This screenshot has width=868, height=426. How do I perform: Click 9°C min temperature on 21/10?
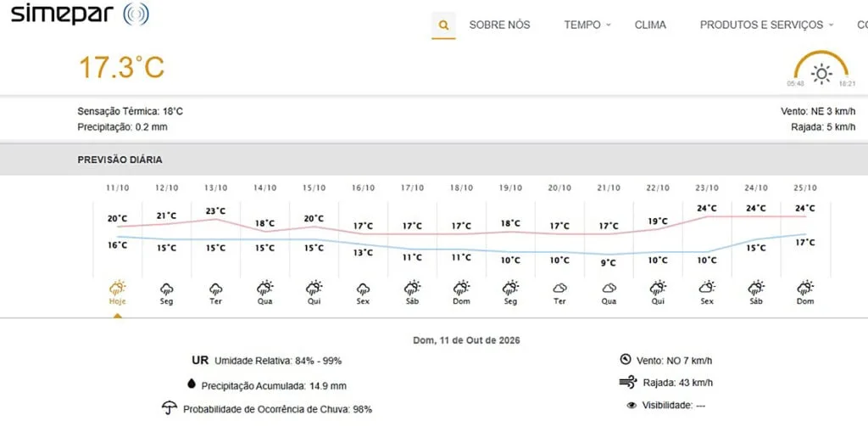click(609, 262)
